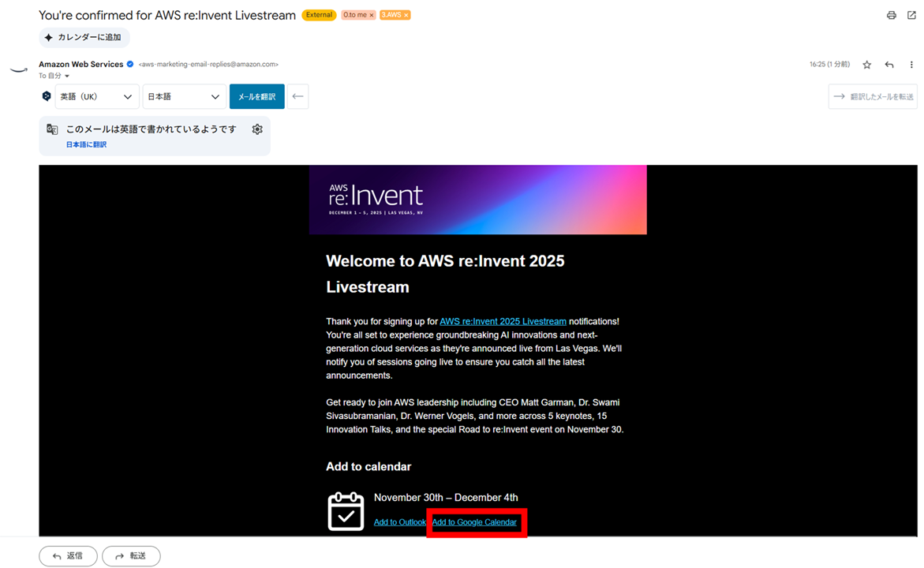The image size is (924, 568).
Task: Reply via the reply arrow icon
Action: [x=889, y=64]
